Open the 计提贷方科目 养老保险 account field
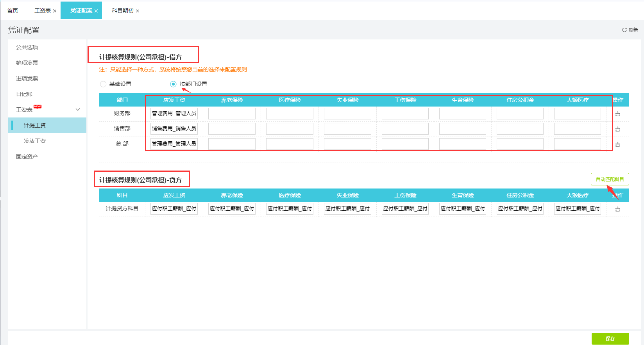This screenshot has width=644, height=345. [x=232, y=209]
